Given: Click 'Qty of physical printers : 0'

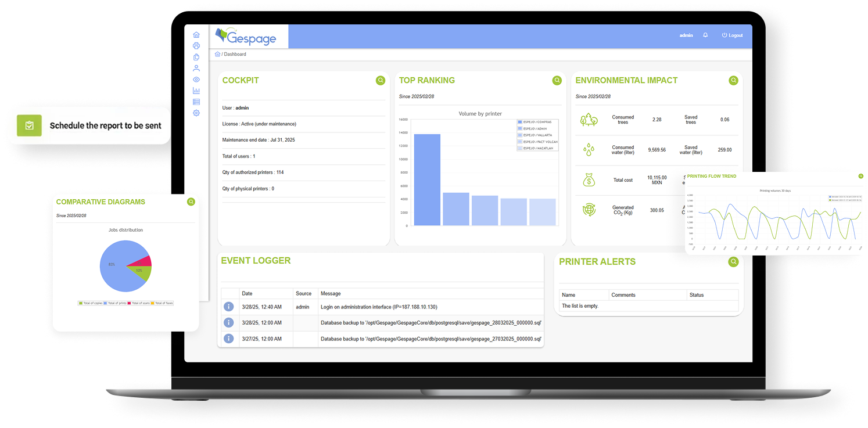Looking at the screenshot, I should click(248, 189).
